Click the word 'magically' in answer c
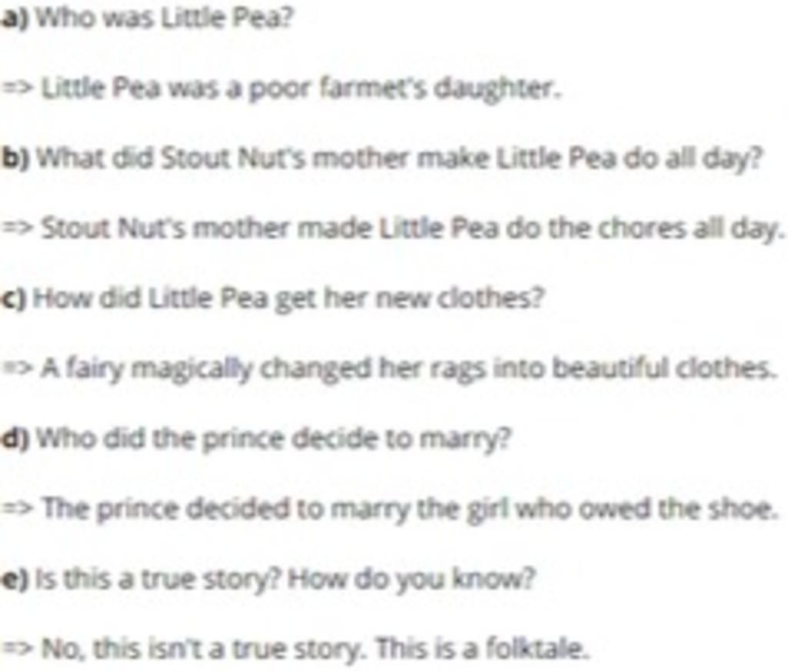Image resolution: width=788 pixels, height=672 pixels. 195,369
